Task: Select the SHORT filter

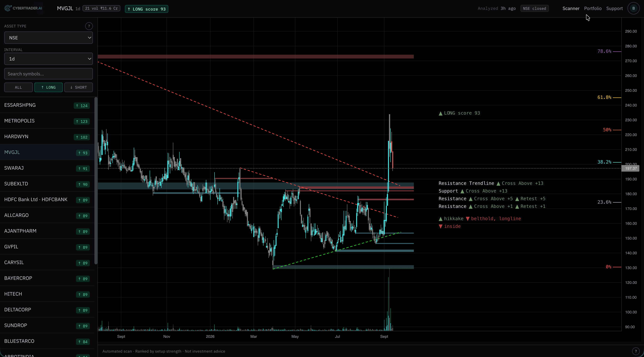Action: pos(78,87)
